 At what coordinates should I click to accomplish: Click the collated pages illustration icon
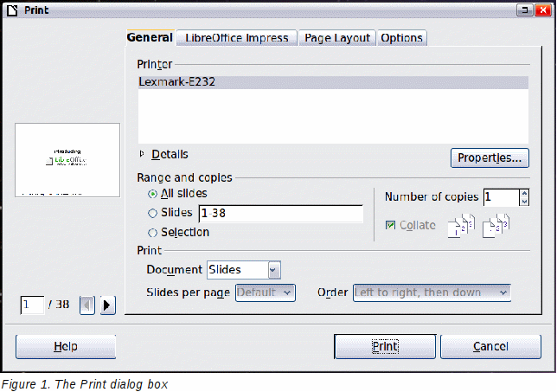point(461,225)
